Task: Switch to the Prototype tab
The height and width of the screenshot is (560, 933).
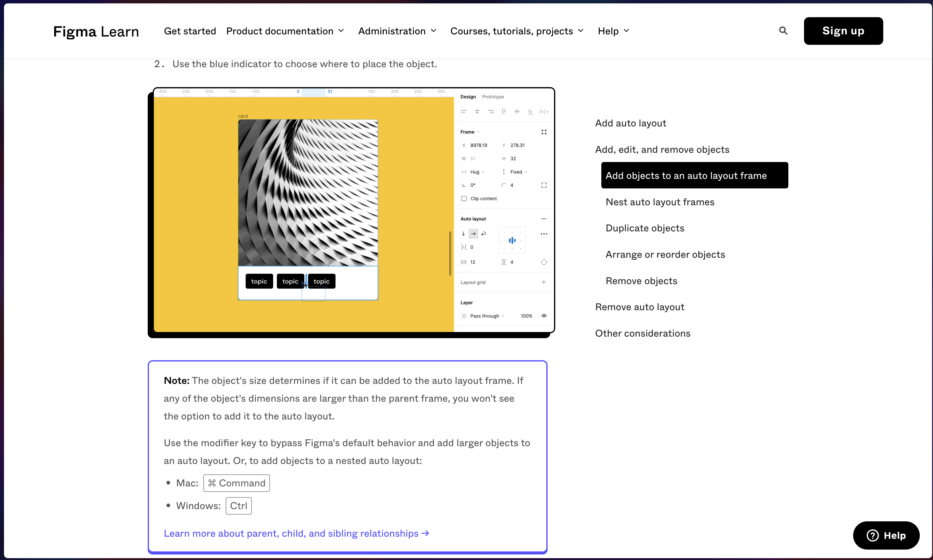Action: point(493,97)
